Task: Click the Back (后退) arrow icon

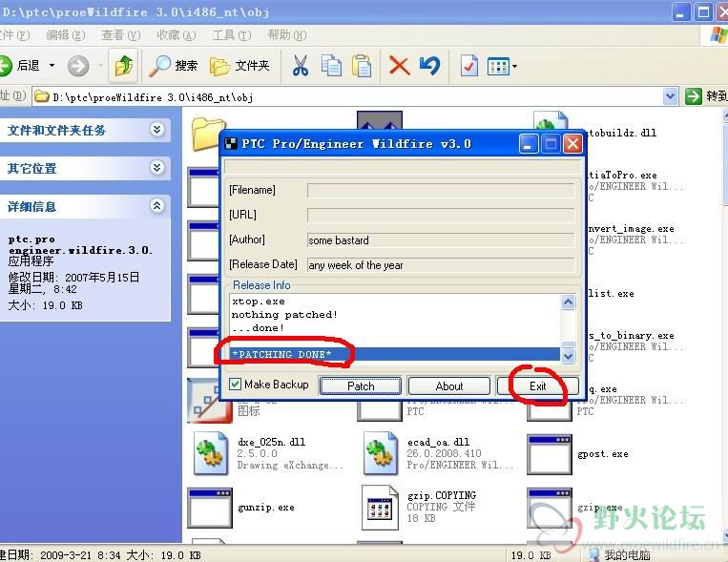Action: pos(5,66)
